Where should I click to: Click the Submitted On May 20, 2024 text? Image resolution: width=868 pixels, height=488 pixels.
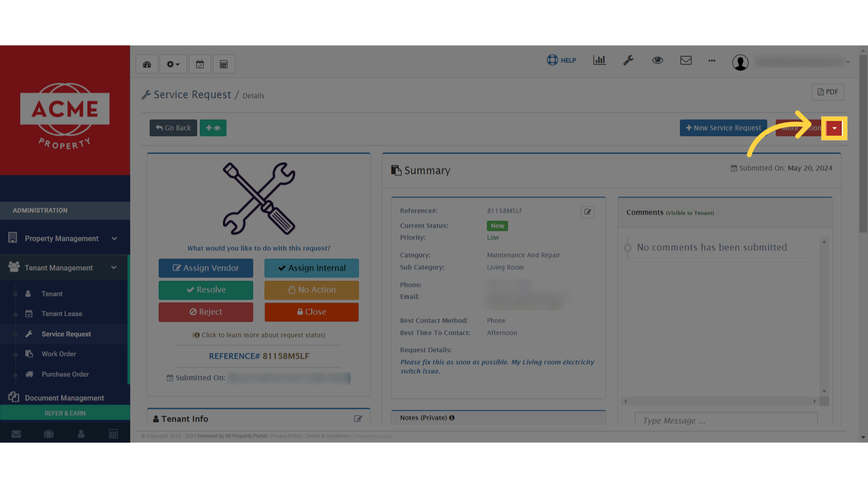click(x=781, y=168)
